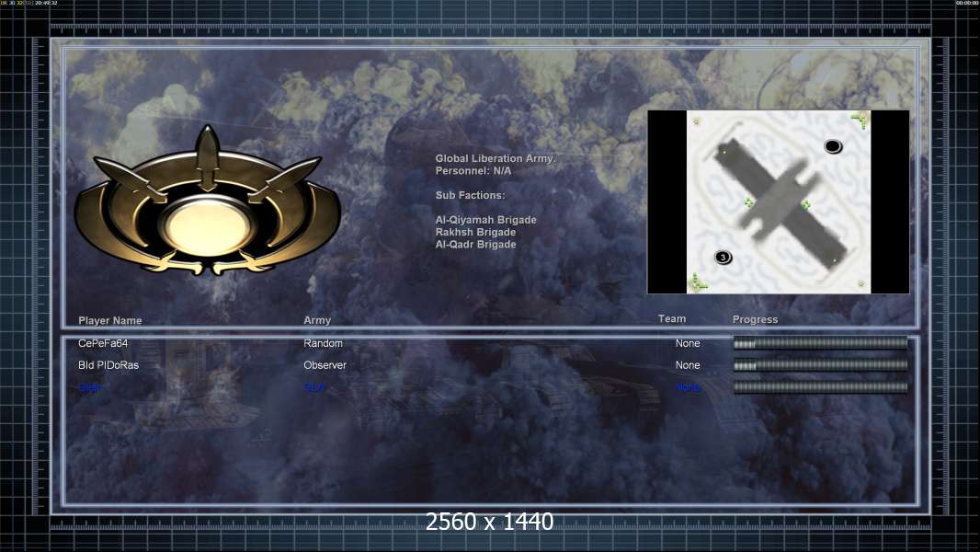
Task: Click the GLA player's loading progress bar
Action: pos(820,387)
